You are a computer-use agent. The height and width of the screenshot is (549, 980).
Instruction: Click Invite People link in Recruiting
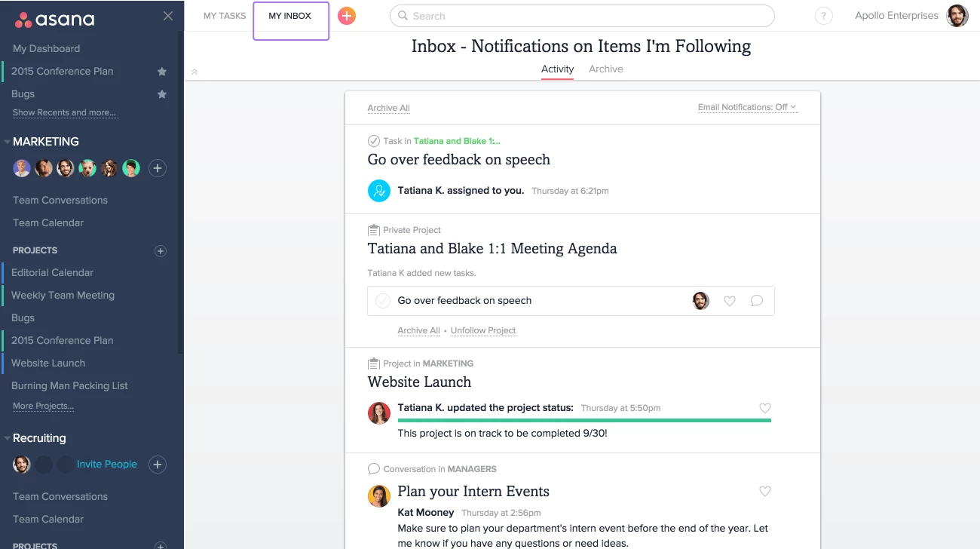(x=107, y=465)
